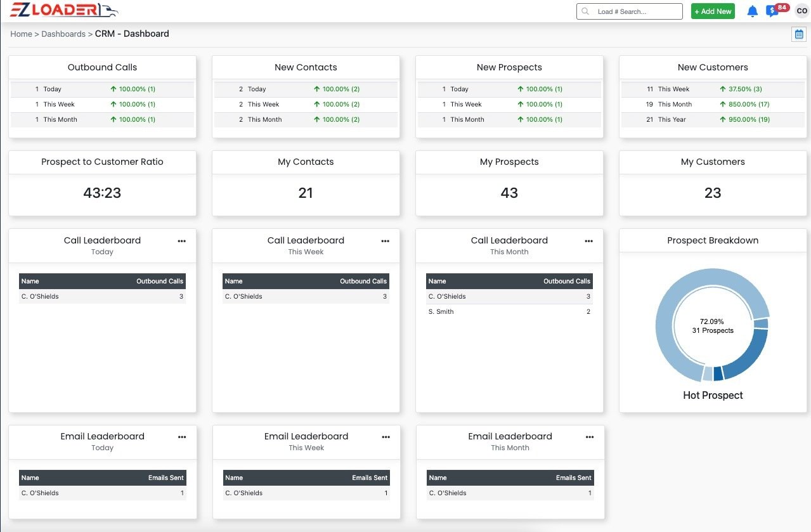
Task: Open Dashboards in the breadcrumb
Action: (x=63, y=34)
